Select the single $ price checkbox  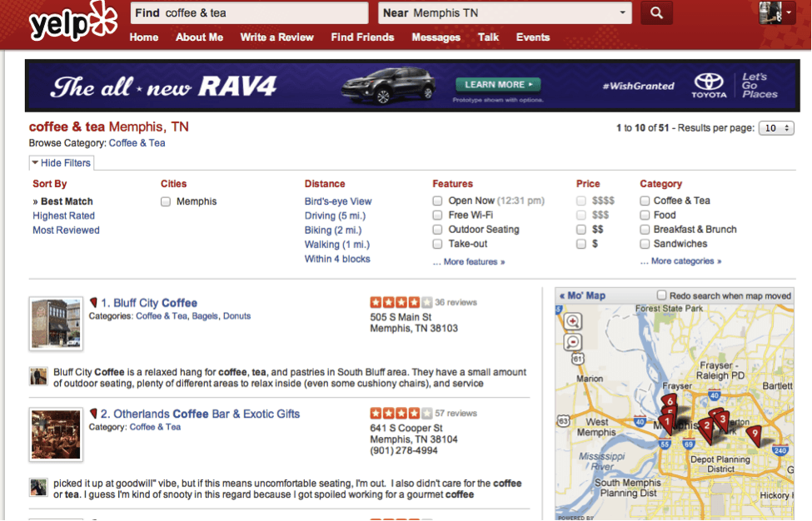click(x=581, y=244)
